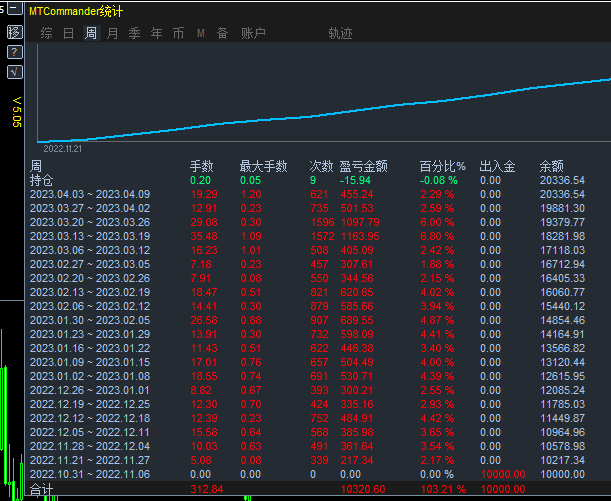611x501 pixels.
Task: Click the MTCommander统计 panel title
Action: 76,11
